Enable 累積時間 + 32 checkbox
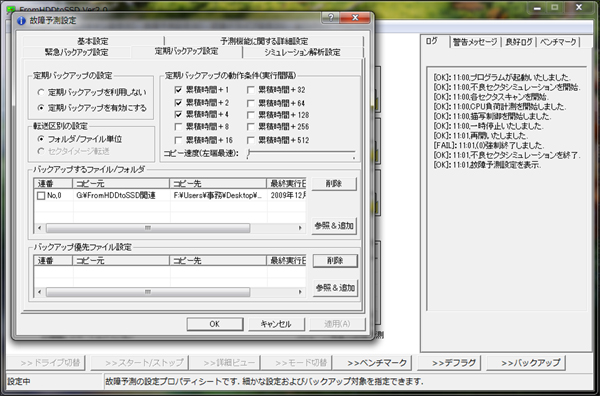This screenshot has height=396, width=600. point(251,90)
